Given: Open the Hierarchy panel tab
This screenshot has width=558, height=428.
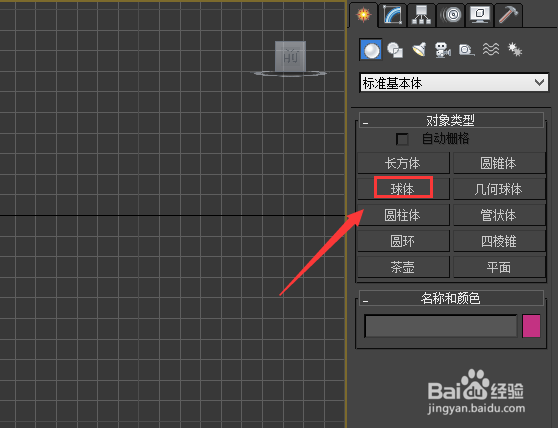Looking at the screenshot, I should tap(421, 15).
